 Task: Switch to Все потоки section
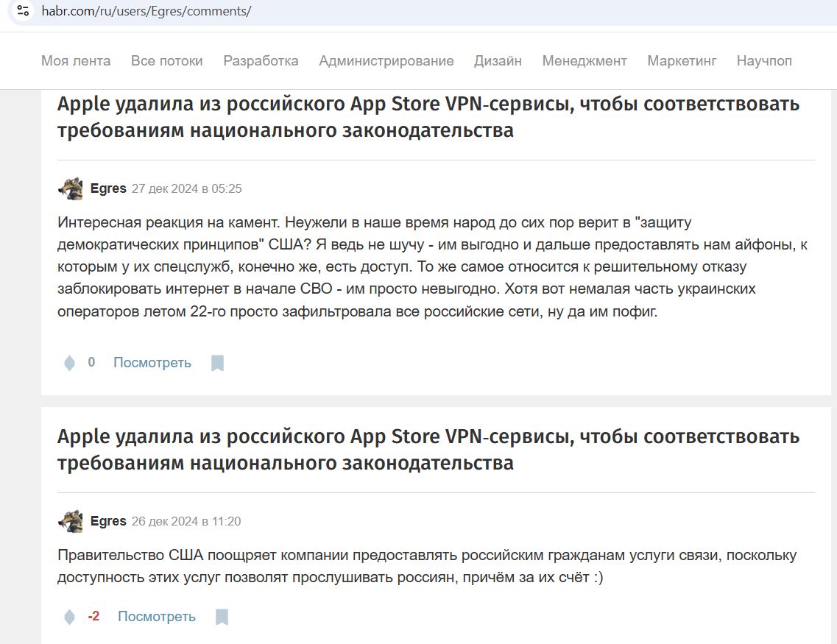167,61
